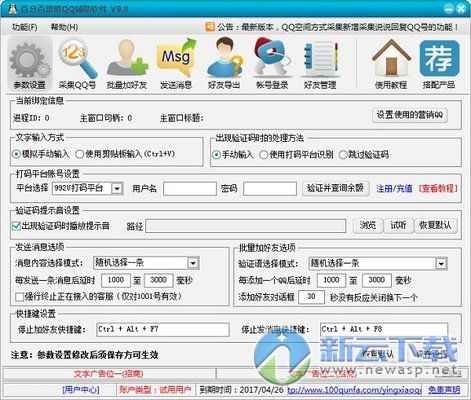Click 文字广告位一(招商) link
This screenshot has width=471, height=400.
(109, 374)
